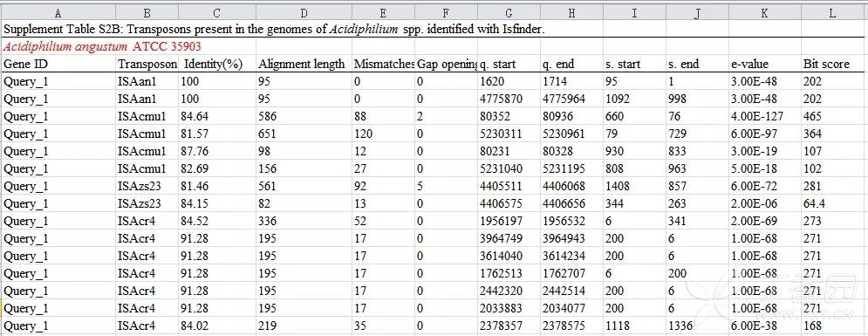868x336 pixels.
Task: Click the q. end cell 2378575
Action: coord(571,326)
